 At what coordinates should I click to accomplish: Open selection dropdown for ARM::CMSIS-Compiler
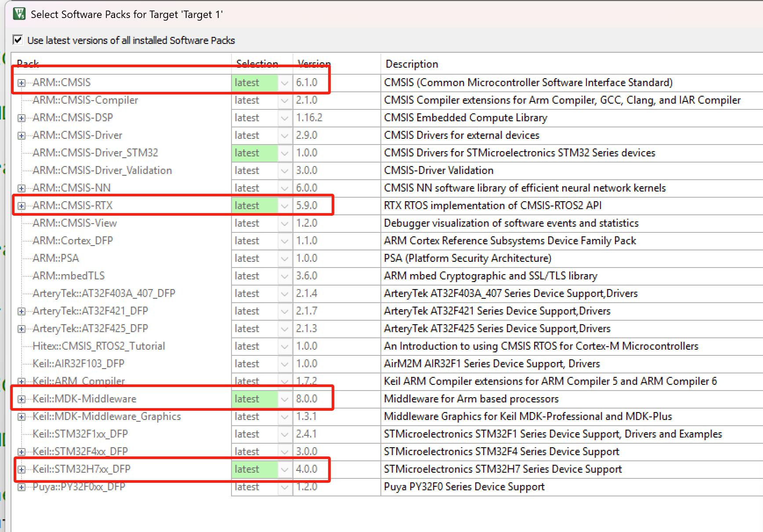(285, 100)
